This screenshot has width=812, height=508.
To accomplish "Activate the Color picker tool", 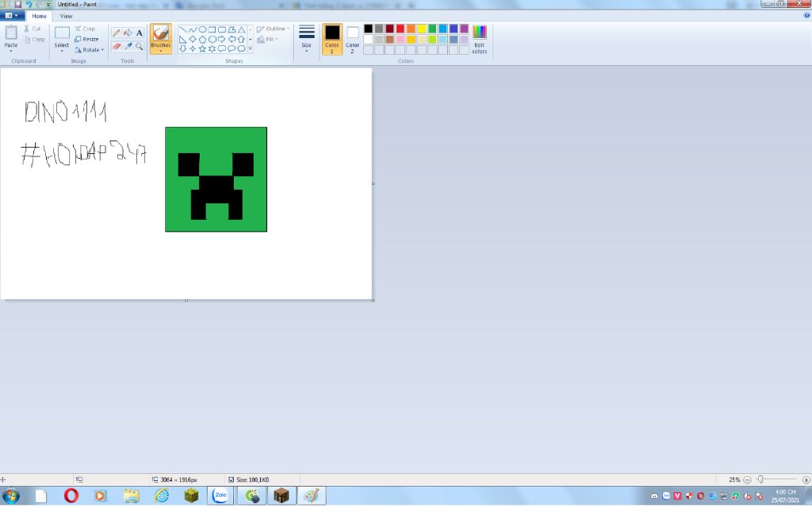I will click(x=128, y=46).
